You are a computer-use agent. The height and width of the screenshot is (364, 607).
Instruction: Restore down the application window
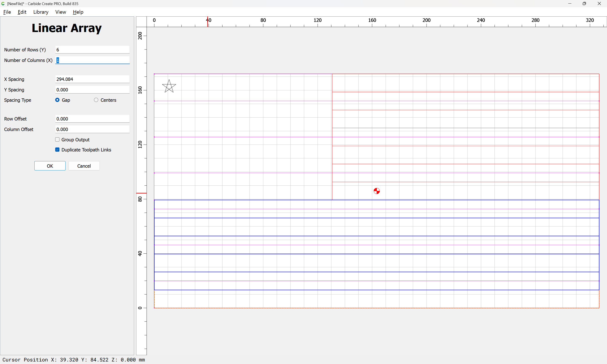pyautogui.click(x=584, y=4)
